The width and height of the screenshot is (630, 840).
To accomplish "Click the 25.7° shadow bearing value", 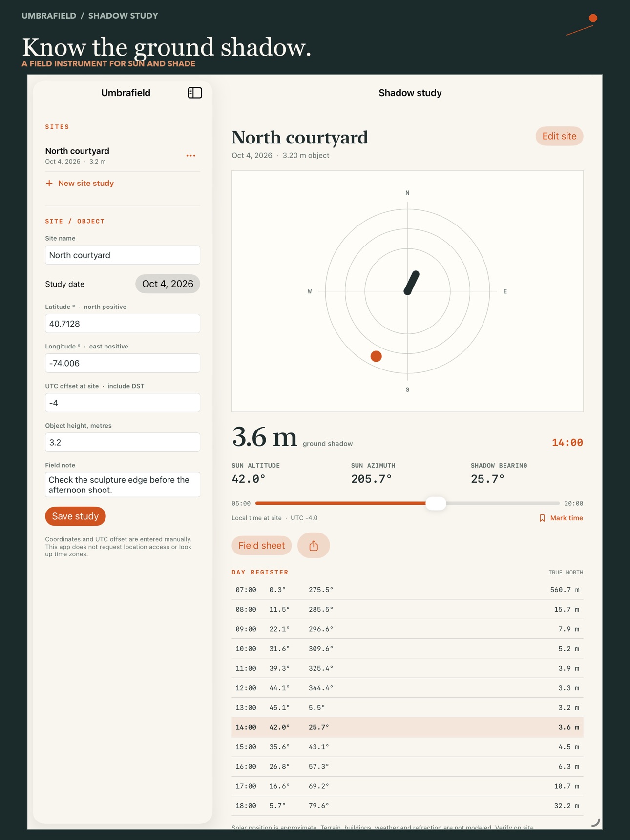I will 487,479.
